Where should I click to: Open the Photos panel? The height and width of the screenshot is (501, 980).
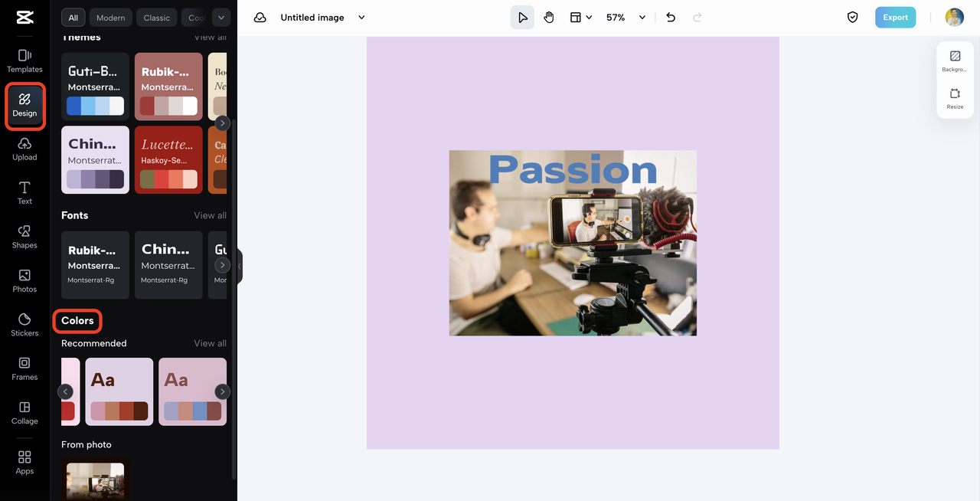pyautogui.click(x=24, y=281)
